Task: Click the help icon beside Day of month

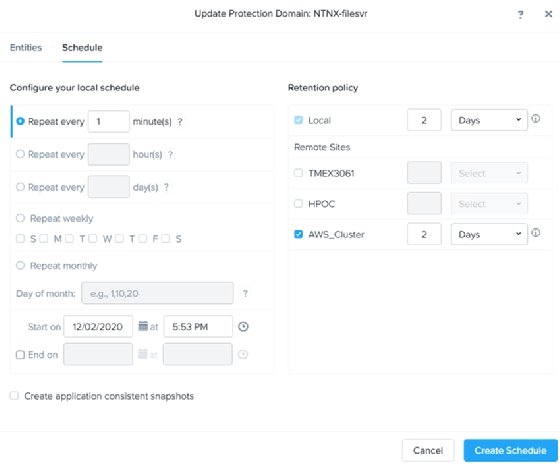Action: (245, 294)
